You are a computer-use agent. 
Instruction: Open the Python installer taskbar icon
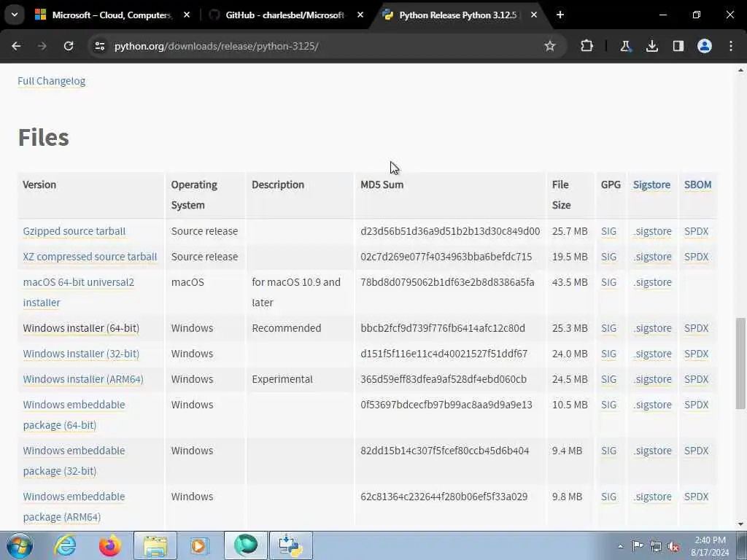[290, 545]
